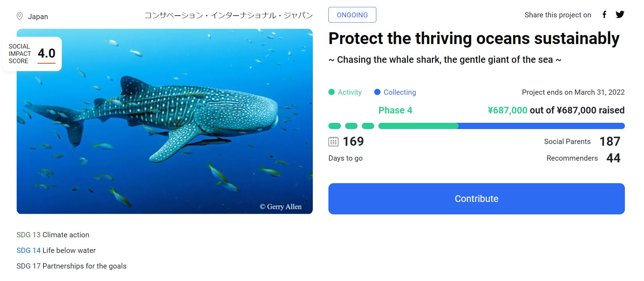Screen dimensions: 644x281
Task: Open the whale shark project image
Action: click(165, 132)
